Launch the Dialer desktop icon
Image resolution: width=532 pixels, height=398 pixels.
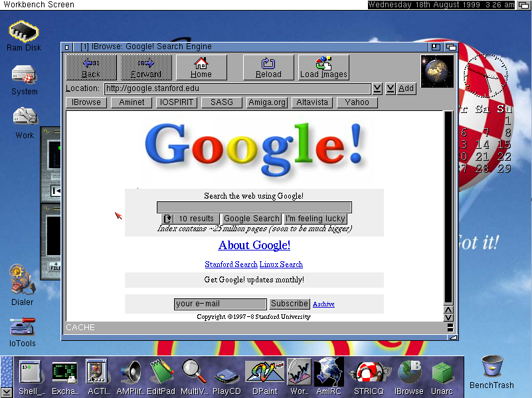(23, 285)
